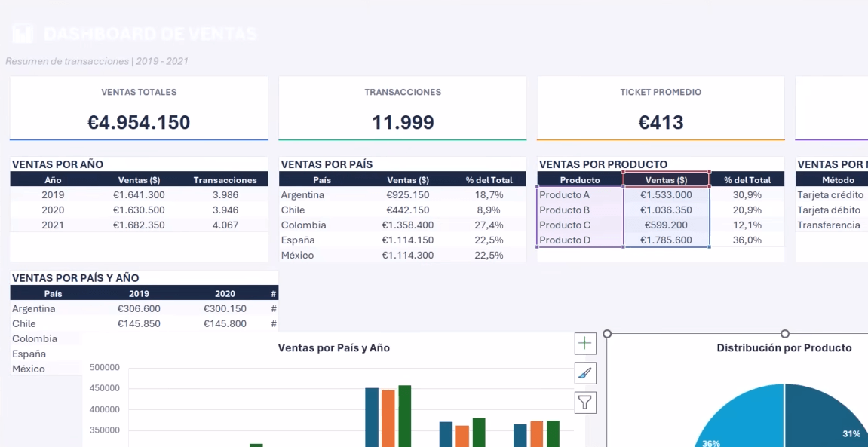
Task: Select the cell €1.630.500
Action: 139,210
